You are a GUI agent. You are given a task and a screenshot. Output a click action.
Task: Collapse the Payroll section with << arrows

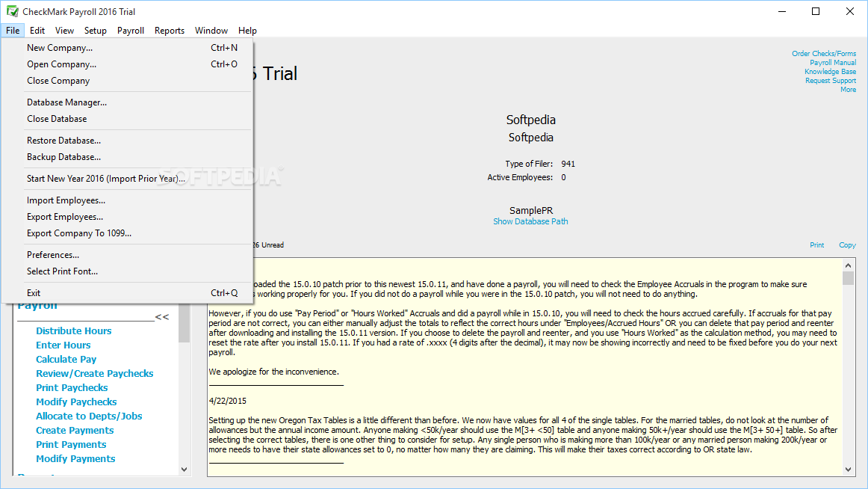(162, 317)
